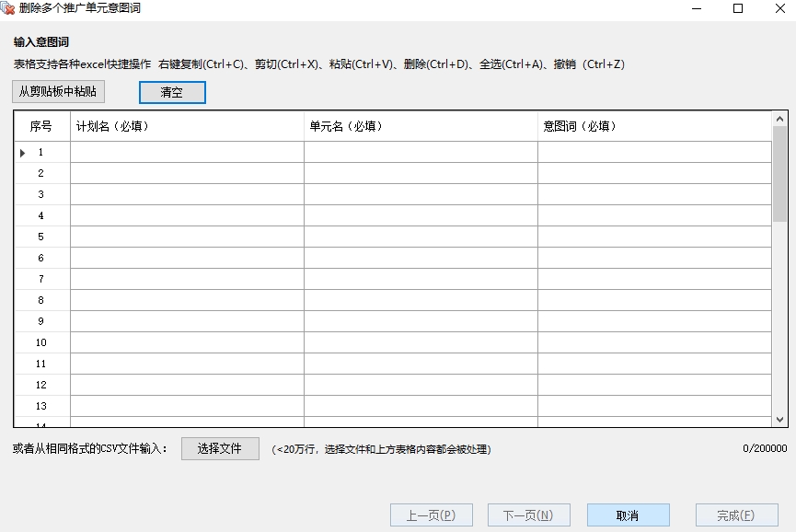Select the 计划名 column header

[187, 127]
